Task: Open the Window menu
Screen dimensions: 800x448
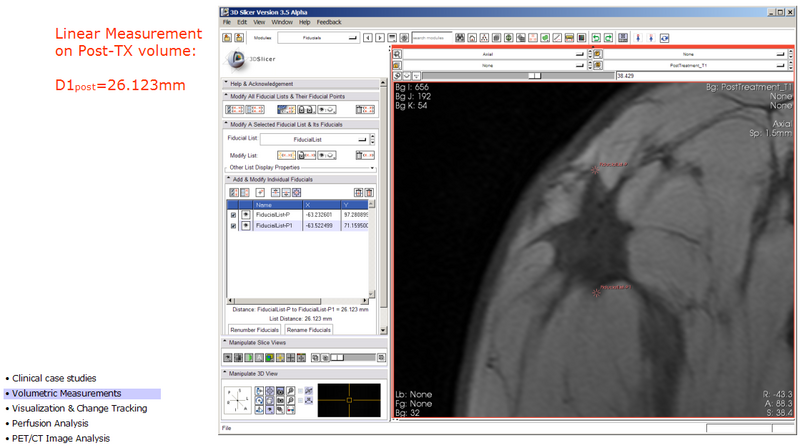Action: (282, 22)
